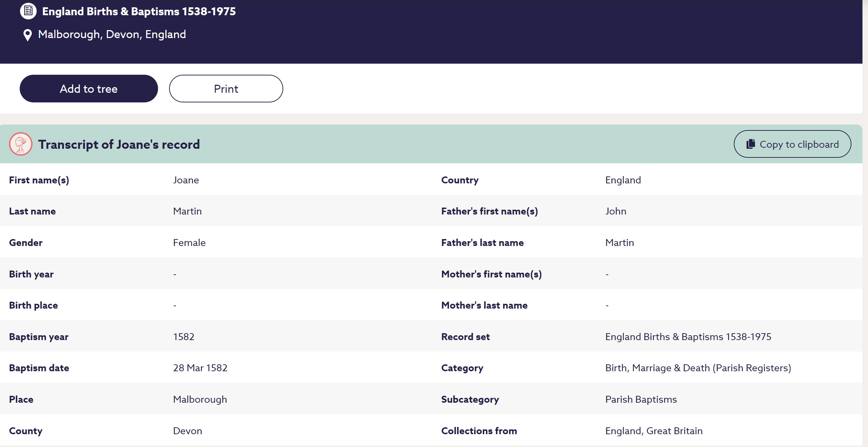Image resolution: width=868 pixels, height=447 pixels.
Task: Click the last name value Martin
Action: tap(187, 211)
